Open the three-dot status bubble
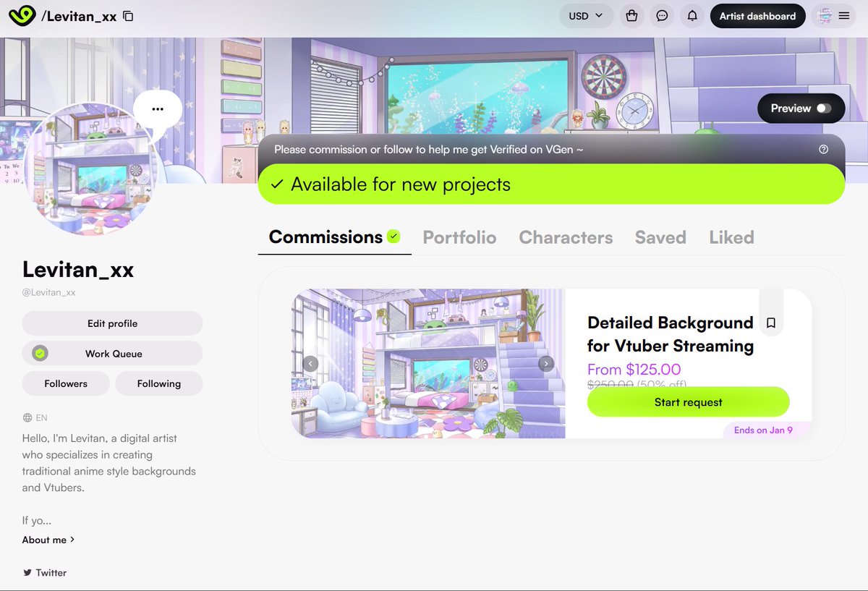 click(x=158, y=109)
